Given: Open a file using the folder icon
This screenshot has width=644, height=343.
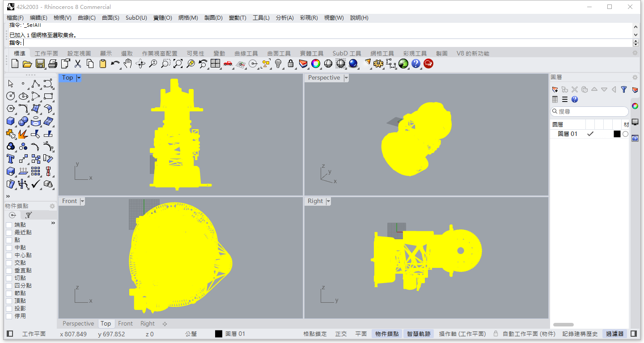Looking at the screenshot, I should point(27,64).
